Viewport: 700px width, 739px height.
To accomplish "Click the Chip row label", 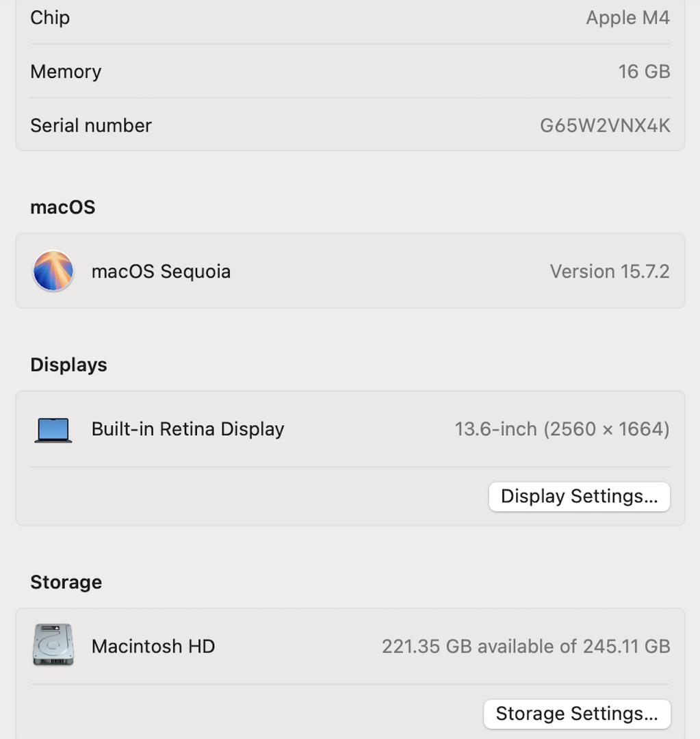I will point(50,18).
